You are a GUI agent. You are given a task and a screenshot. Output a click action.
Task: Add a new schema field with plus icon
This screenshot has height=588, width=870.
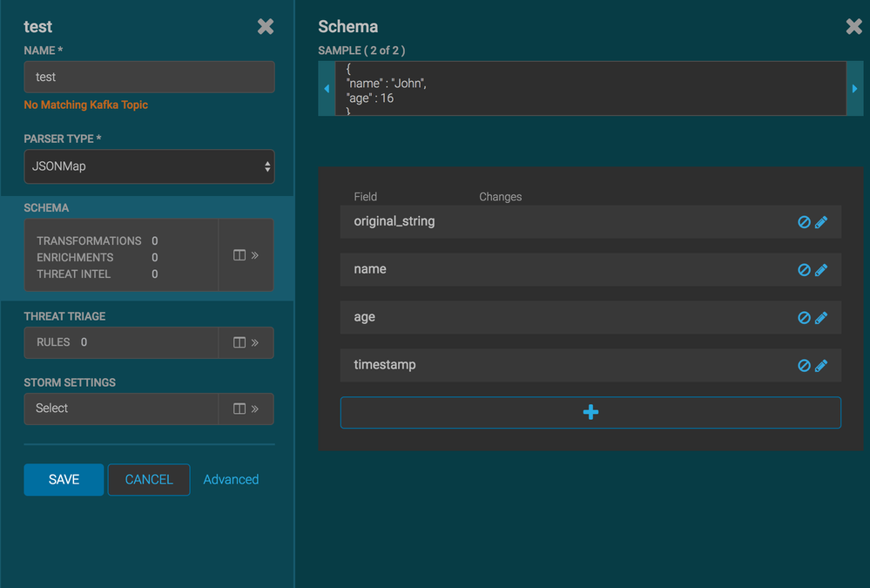[x=590, y=412]
